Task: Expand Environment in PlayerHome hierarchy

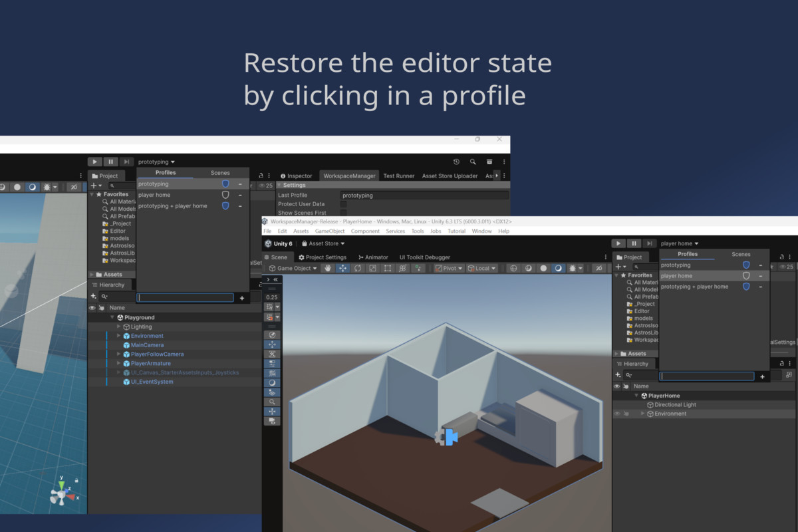Action: (642, 414)
